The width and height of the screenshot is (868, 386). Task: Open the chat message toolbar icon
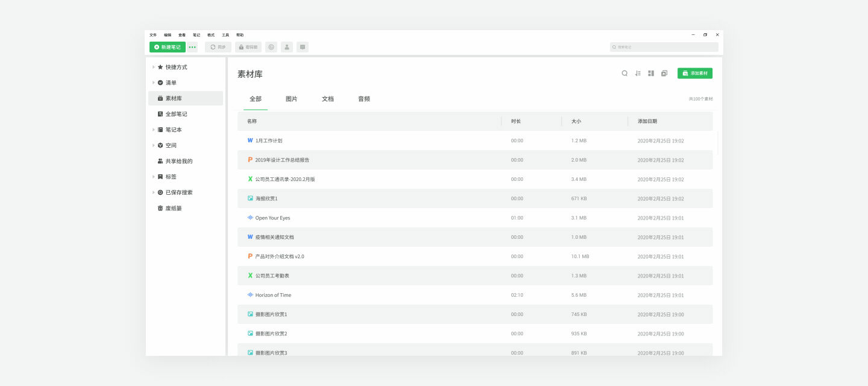303,47
